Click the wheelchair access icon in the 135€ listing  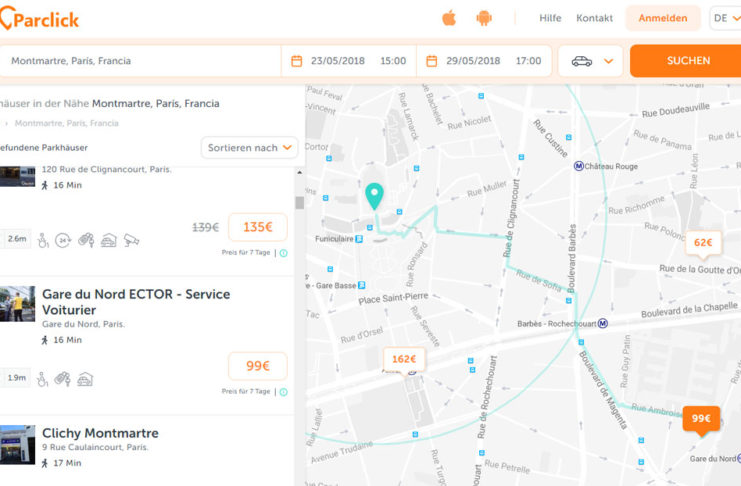[x=43, y=240]
